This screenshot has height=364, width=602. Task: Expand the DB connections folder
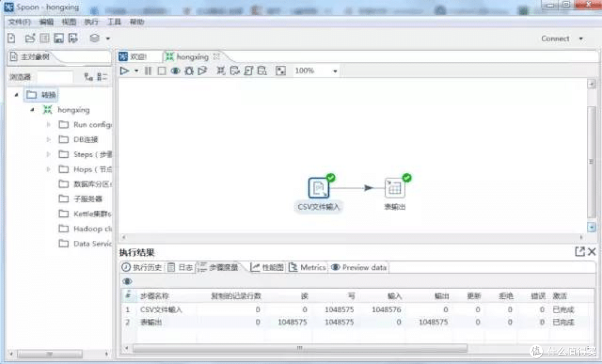pyautogui.click(x=48, y=139)
